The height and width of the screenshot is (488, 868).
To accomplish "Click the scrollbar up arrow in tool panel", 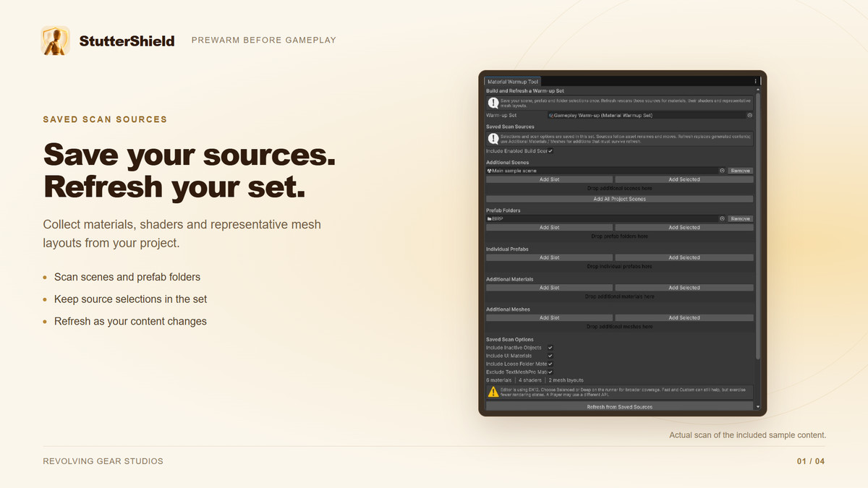I will (758, 90).
